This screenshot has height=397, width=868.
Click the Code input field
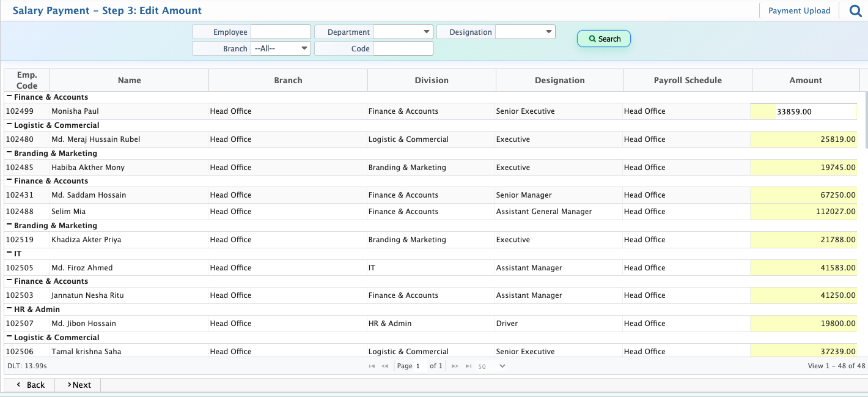(403, 48)
